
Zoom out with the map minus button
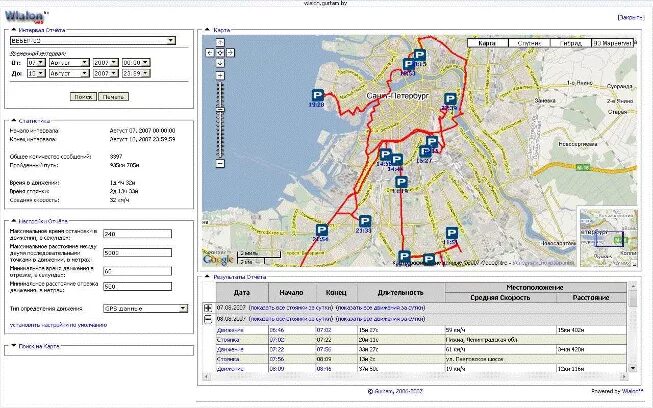pos(220,164)
